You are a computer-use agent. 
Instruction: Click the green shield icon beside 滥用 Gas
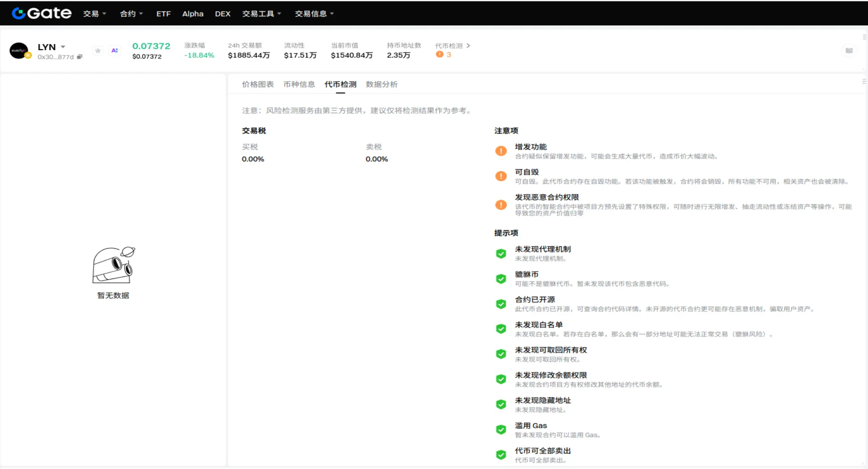[501, 430]
